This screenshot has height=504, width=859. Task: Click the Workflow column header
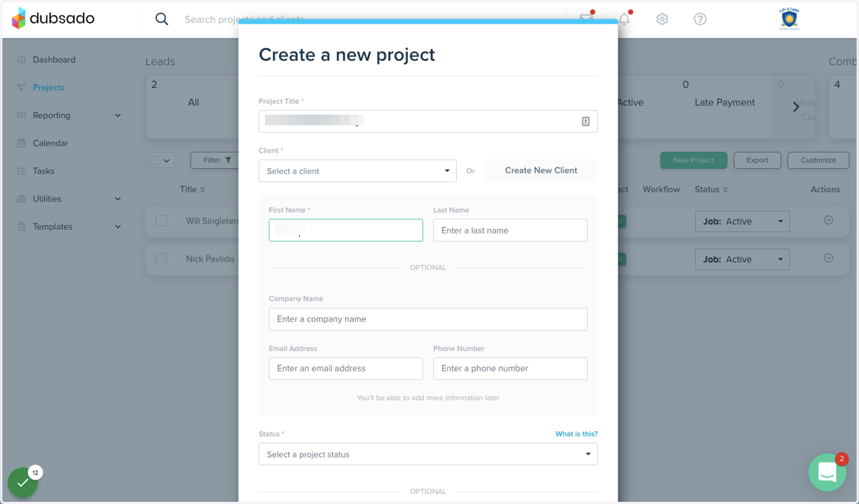coord(661,190)
